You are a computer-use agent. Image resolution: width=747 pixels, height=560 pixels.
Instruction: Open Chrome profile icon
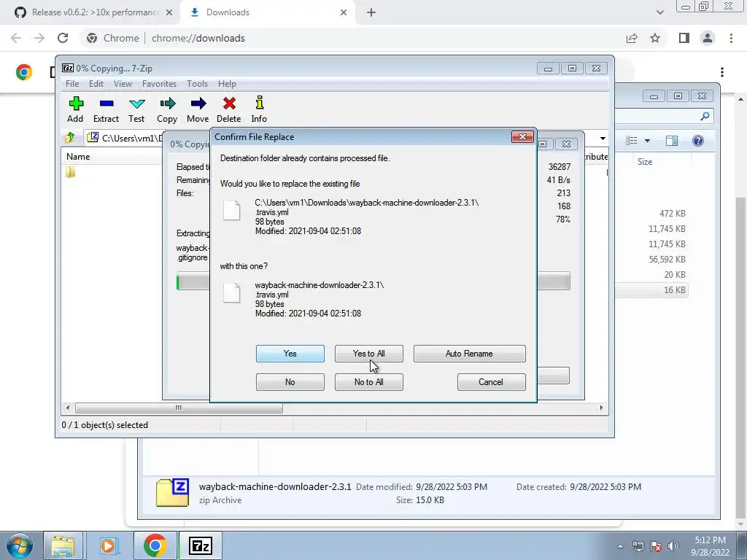708,38
